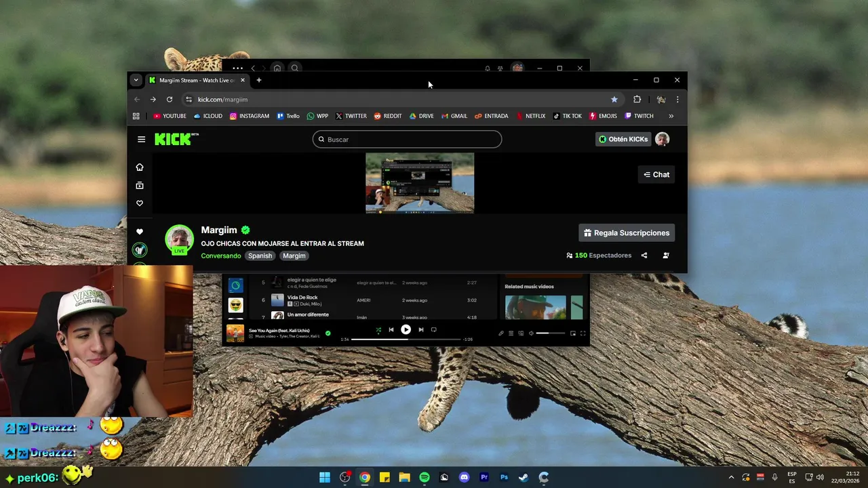Open Chrome three-dot menu
The width and height of the screenshot is (868, 488).
coord(677,100)
